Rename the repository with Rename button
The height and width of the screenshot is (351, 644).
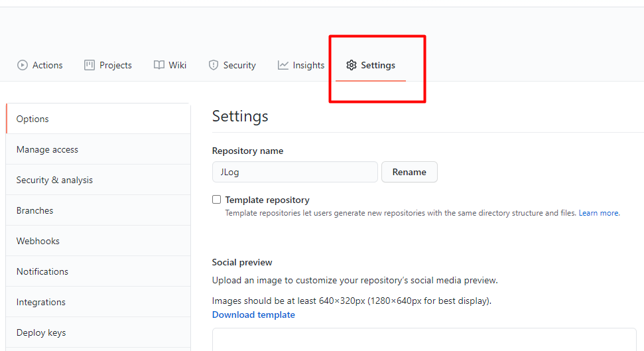click(409, 172)
